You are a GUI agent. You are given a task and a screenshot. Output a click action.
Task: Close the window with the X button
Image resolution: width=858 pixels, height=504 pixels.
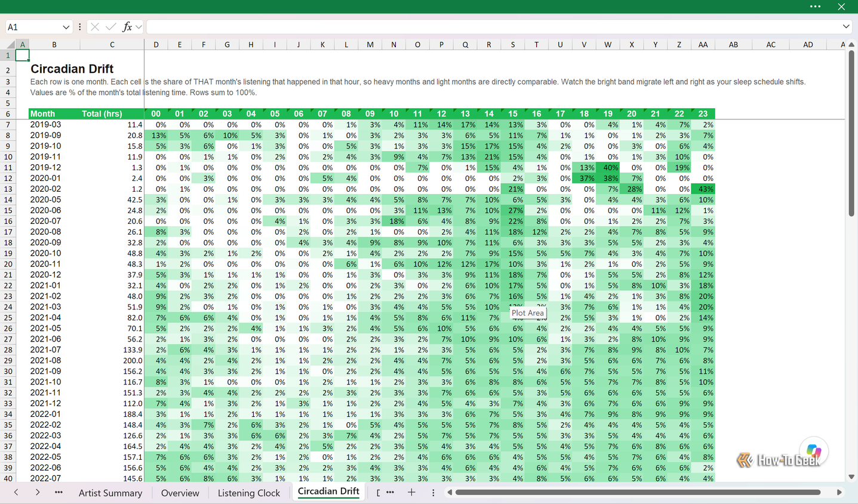pos(841,7)
